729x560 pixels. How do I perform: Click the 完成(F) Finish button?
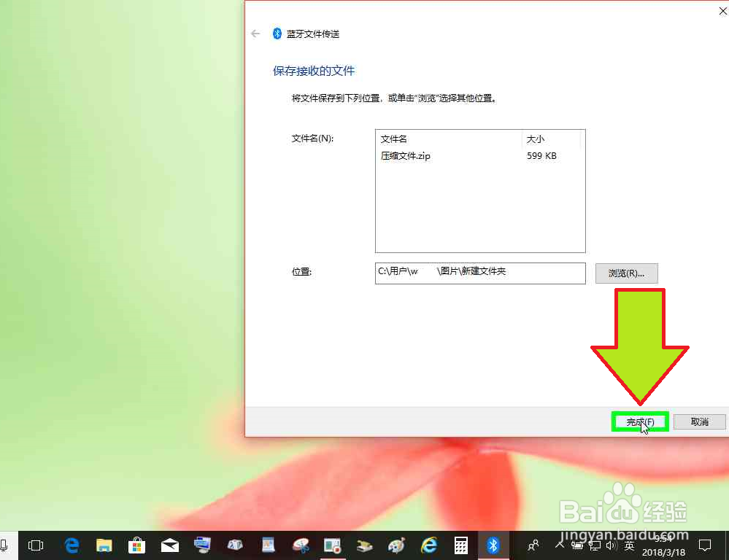pos(640,421)
